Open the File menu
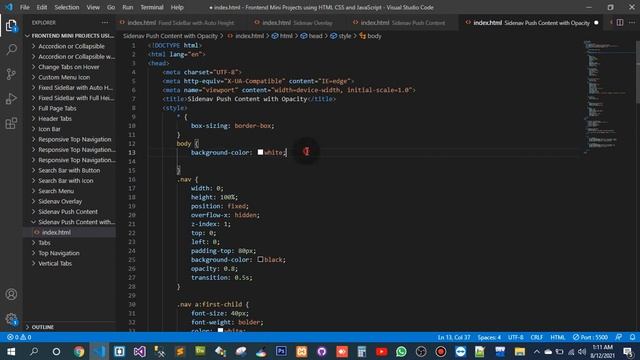The width and height of the screenshot is (640, 360). click(x=24, y=7)
